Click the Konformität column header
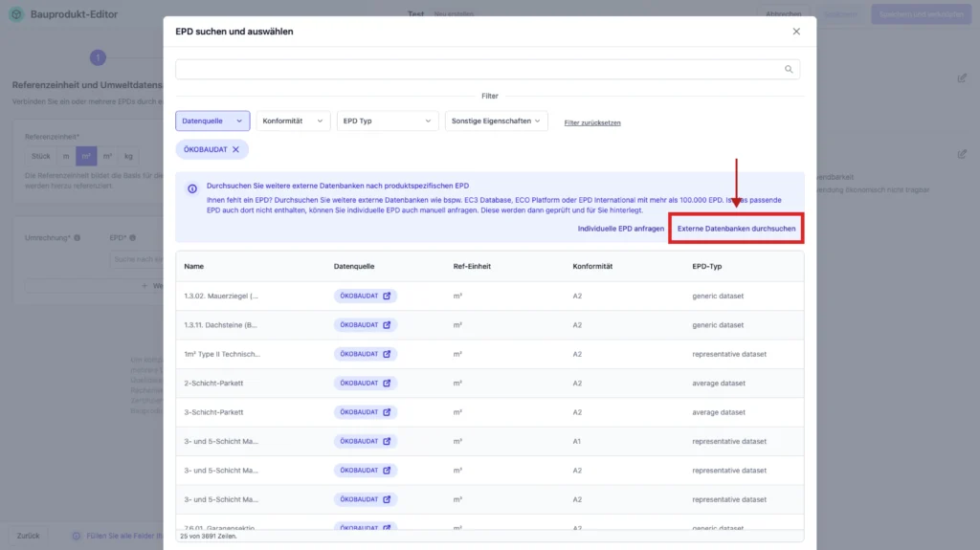Screen dimensions: 980x550 coord(592,266)
